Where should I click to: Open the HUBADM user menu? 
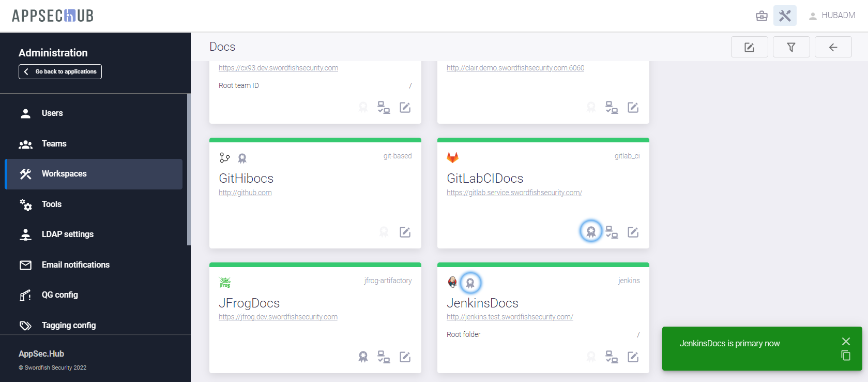pyautogui.click(x=831, y=16)
